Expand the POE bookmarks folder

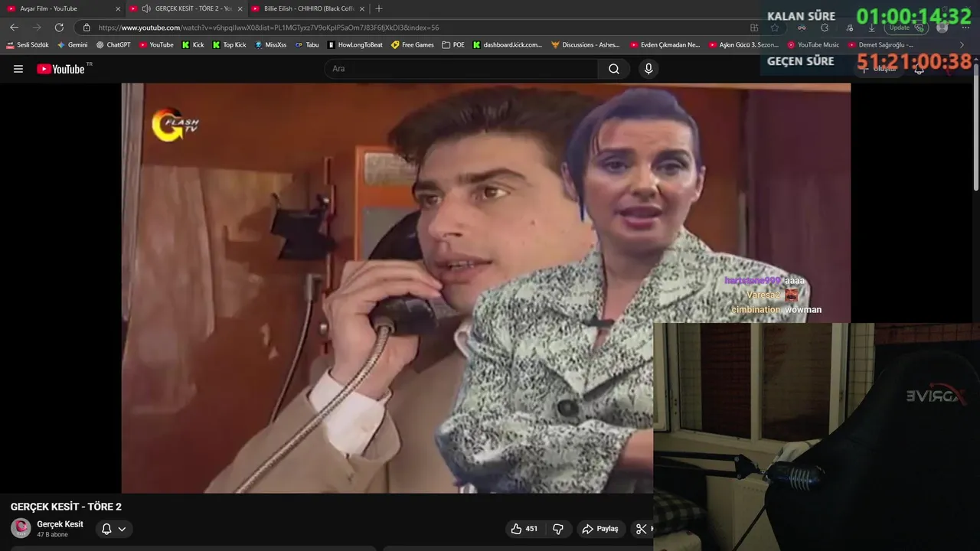pyautogui.click(x=453, y=45)
